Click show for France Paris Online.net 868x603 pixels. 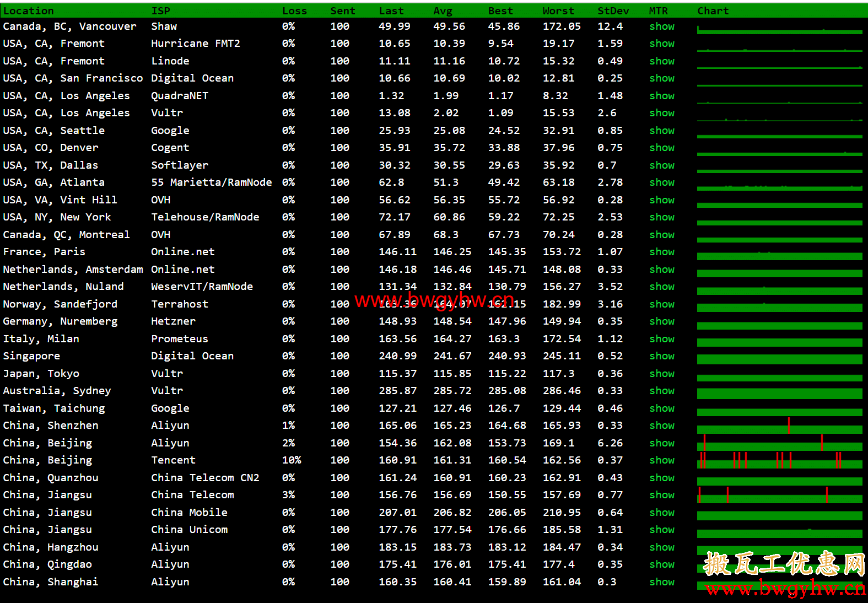(x=662, y=252)
